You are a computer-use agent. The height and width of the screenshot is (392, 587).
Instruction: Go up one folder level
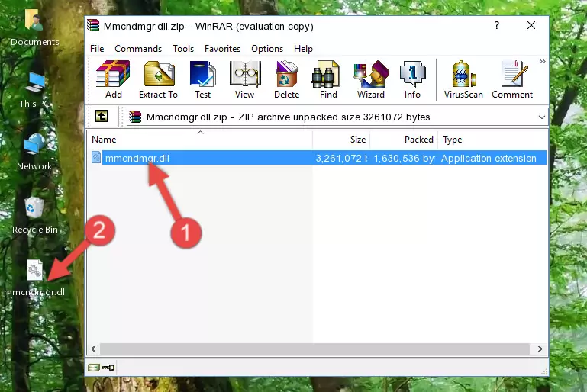pos(102,117)
